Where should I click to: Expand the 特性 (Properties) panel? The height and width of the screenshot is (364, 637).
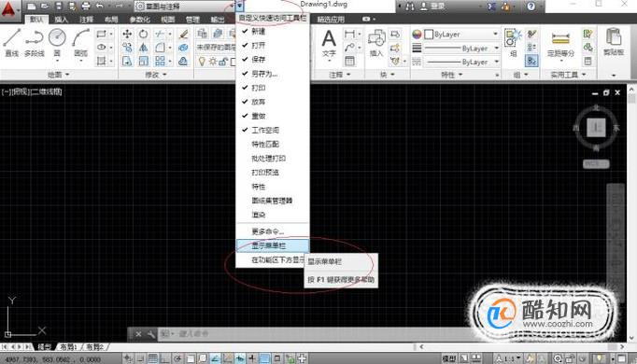pyautogui.click(x=451, y=75)
